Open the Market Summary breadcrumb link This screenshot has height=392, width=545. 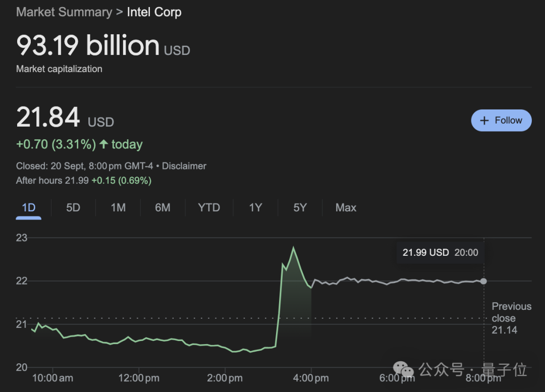tap(64, 12)
